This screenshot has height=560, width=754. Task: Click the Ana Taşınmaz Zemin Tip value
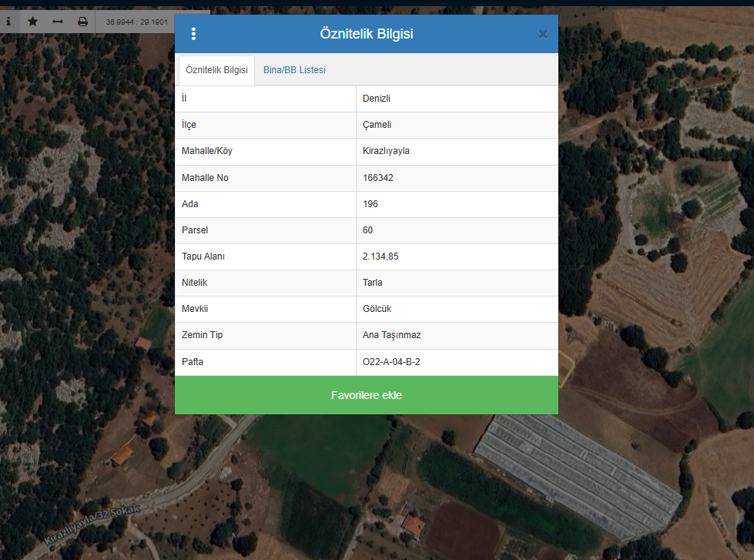coord(391,335)
